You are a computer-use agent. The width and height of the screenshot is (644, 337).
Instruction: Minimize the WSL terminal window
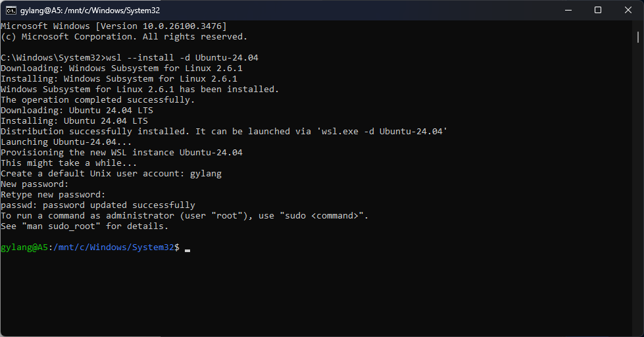click(x=568, y=10)
